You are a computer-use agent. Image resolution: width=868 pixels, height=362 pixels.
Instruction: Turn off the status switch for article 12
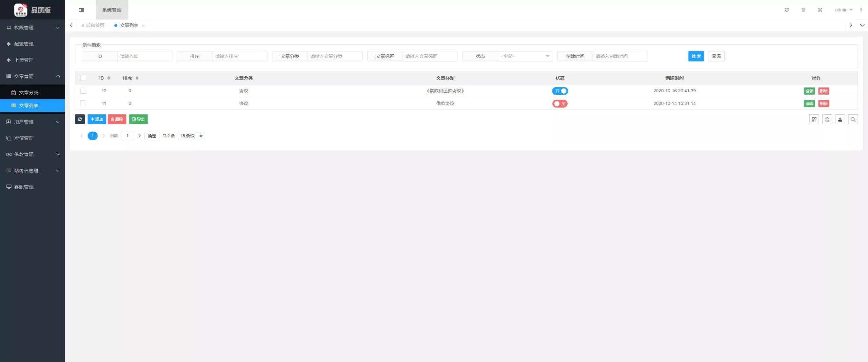click(560, 91)
